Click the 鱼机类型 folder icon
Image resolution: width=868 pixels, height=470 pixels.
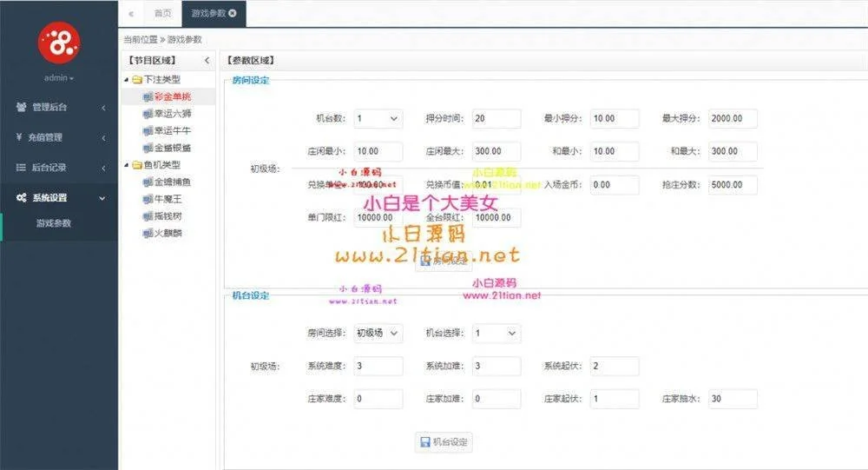[137, 165]
